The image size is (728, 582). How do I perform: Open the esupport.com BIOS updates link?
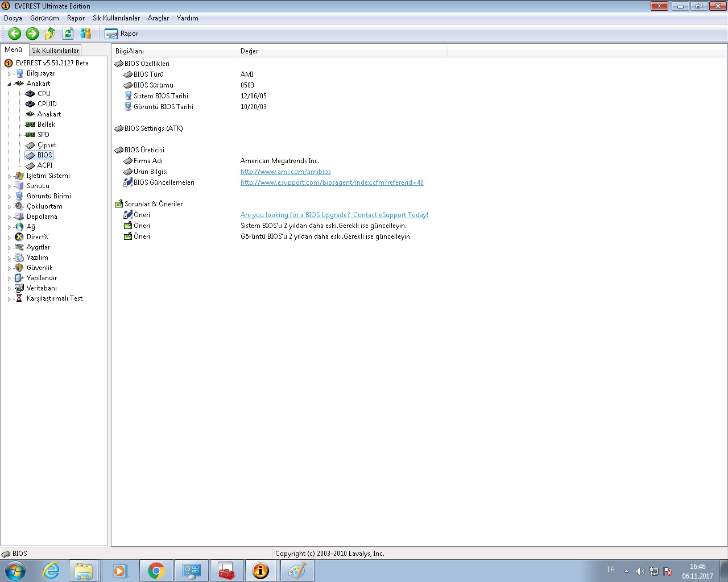(332, 182)
